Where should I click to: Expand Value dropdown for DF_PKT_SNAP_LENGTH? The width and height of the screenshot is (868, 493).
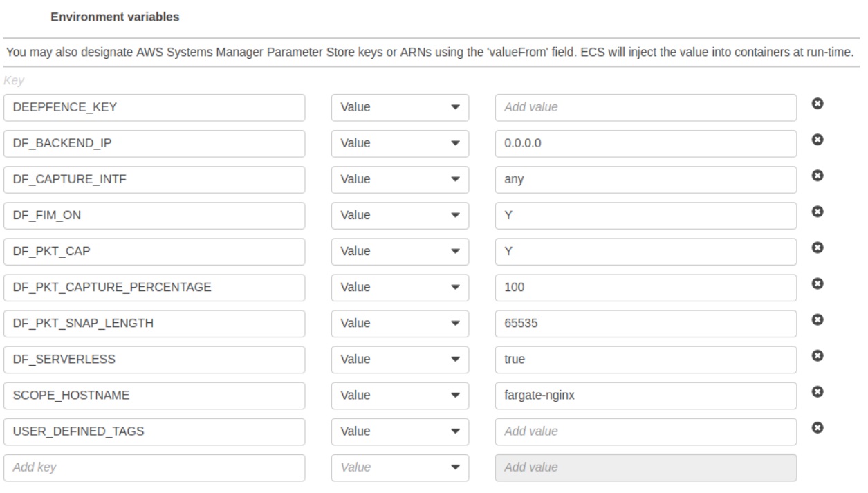400,324
